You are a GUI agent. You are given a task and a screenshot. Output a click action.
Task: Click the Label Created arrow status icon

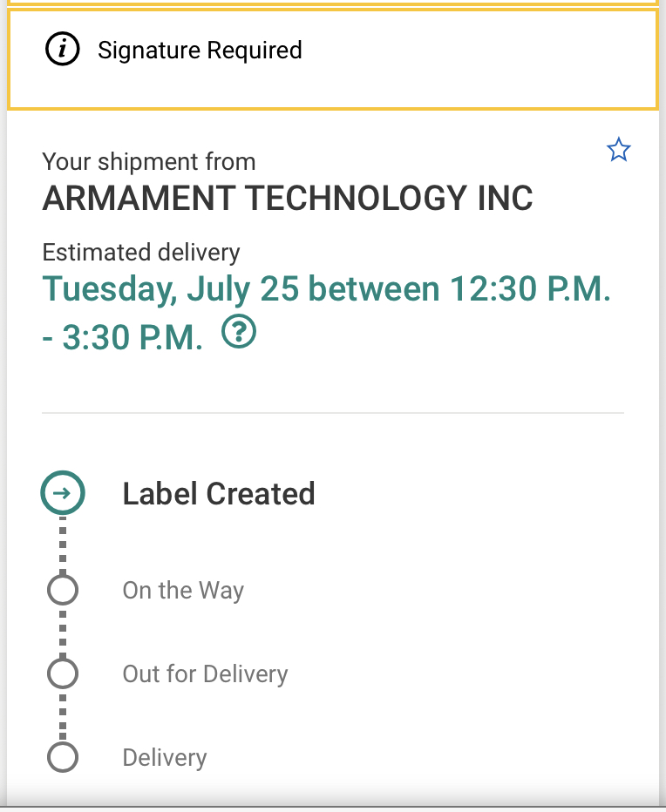[62, 494]
